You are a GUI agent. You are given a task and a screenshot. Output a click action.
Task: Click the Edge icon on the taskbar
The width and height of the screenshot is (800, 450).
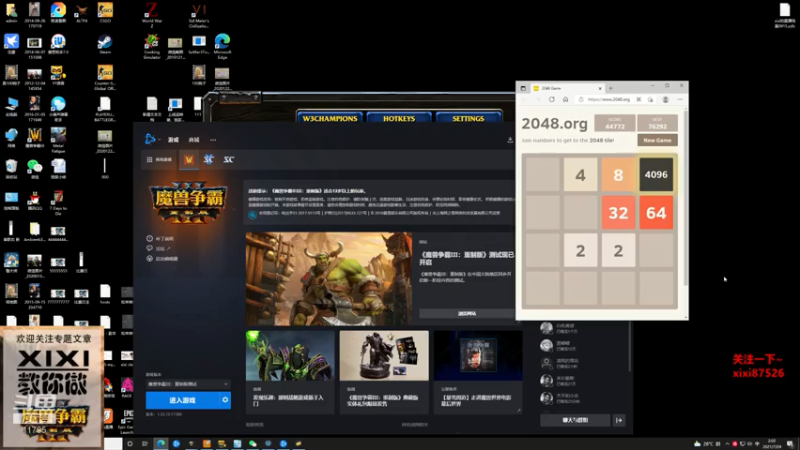click(161, 444)
